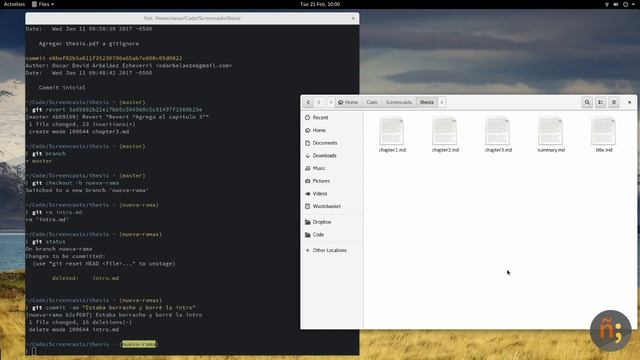Navigate to Code in the path bar
640x360 pixels.
click(x=372, y=102)
